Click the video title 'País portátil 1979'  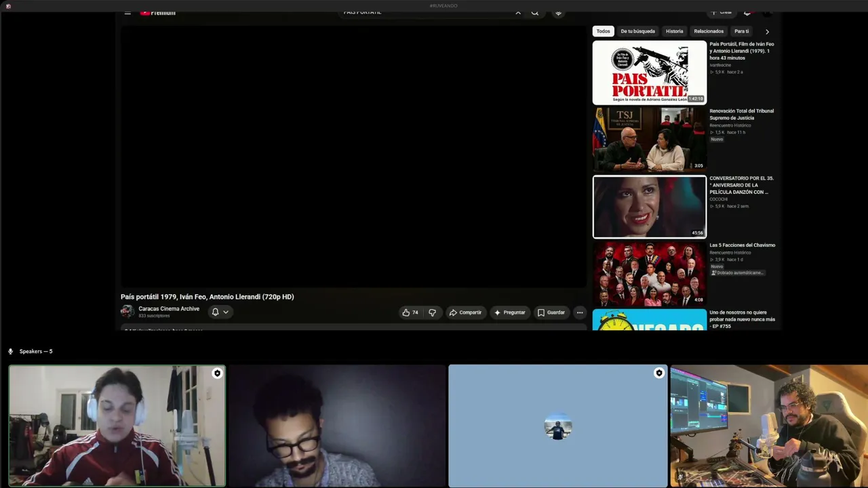coord(208,297)
